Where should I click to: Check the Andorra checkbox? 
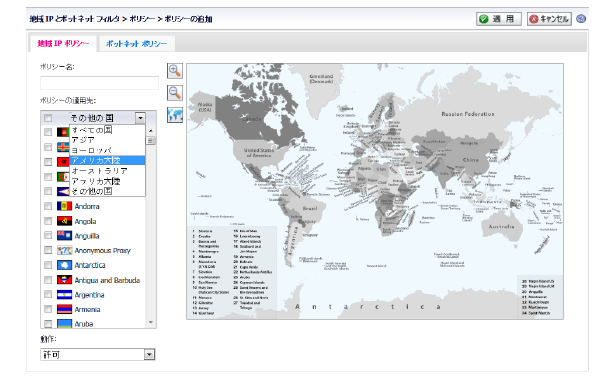(x=48, y=206)
